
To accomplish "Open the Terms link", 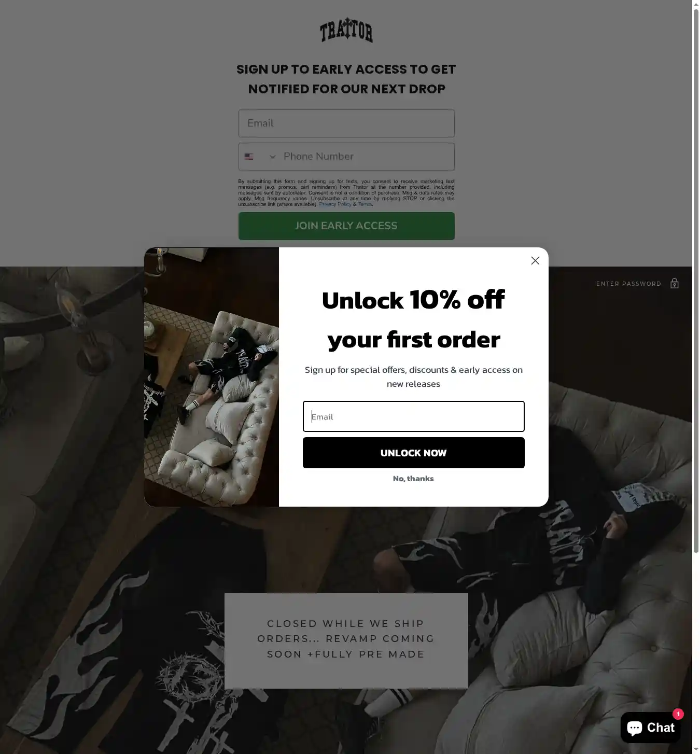I will tap(365, 204).
